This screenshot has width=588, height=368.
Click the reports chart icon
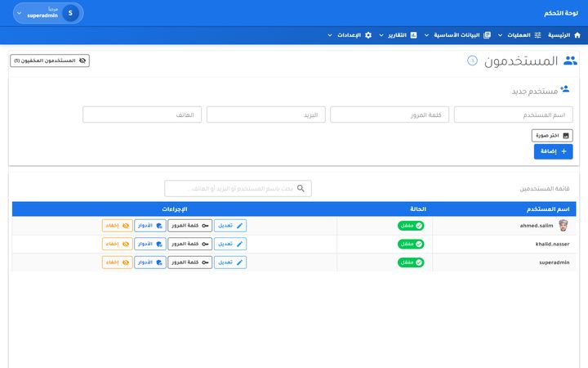coord(413,35)
